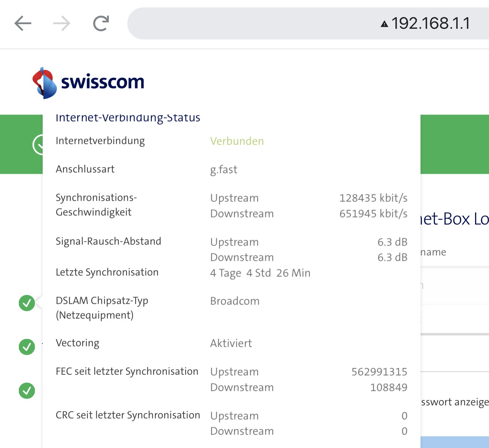Click the not-secure warning triangle icon
The width and height of the screenshot is (489, 448).
384,24
